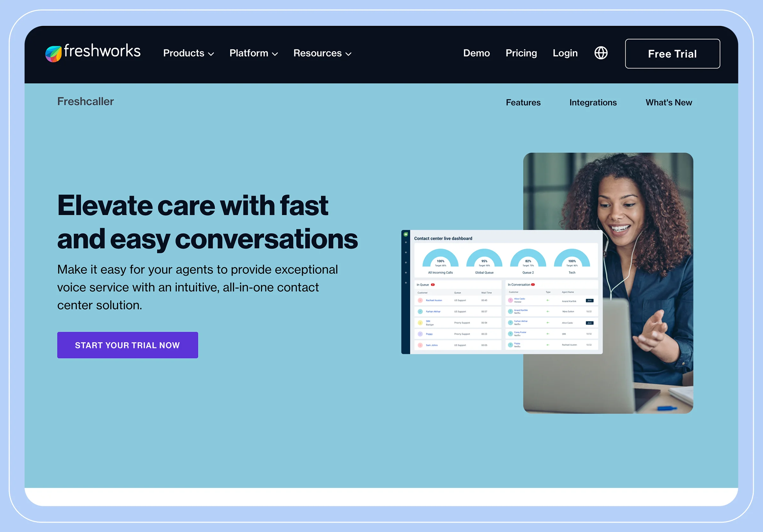
Task: Click the Free Trial button
Action: (672, 53)
